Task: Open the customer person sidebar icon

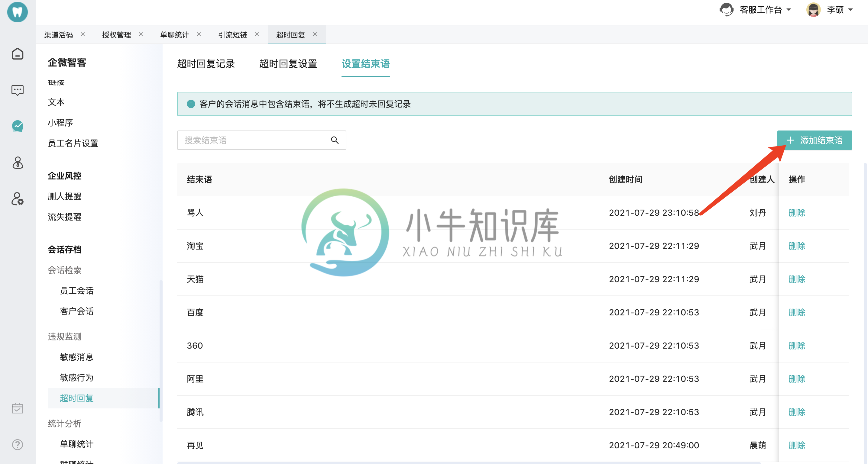Action: tap(18, 163)
